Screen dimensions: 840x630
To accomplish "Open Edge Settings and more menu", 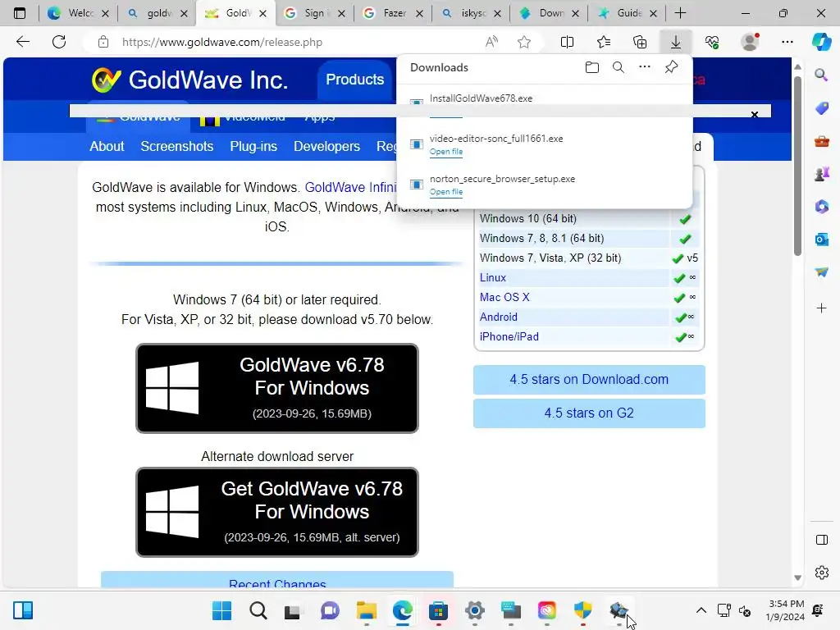I will 787,42.
